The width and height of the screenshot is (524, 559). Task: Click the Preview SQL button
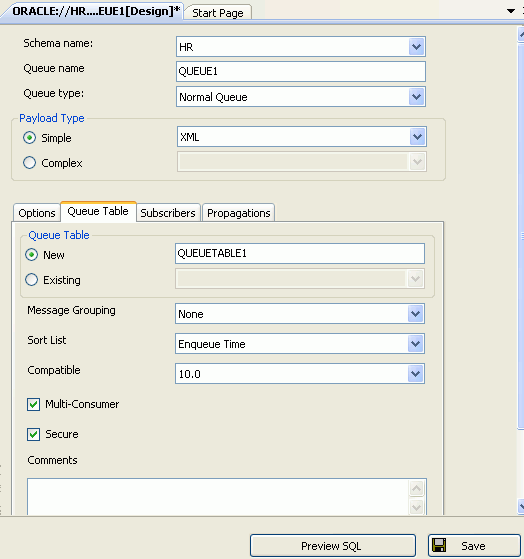333,546
